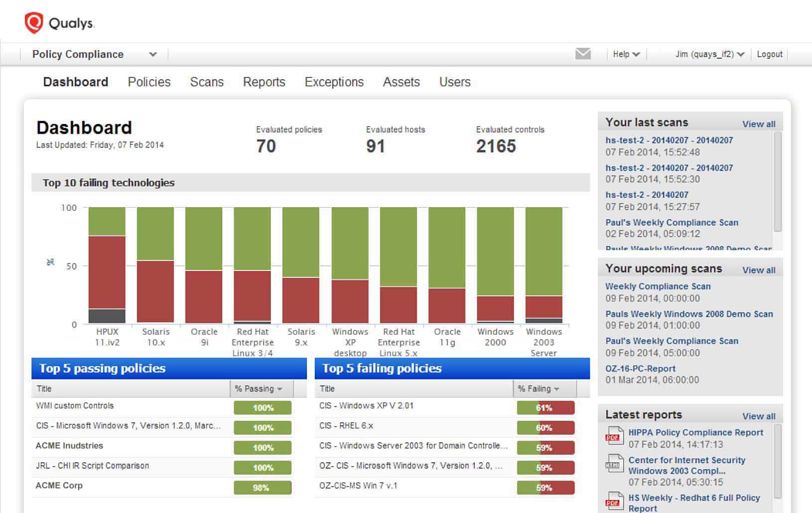The height and width of the screenshot is (513, 812).
Task: Click the 61% failing bar for Windows XP
Action: point(545,408)
